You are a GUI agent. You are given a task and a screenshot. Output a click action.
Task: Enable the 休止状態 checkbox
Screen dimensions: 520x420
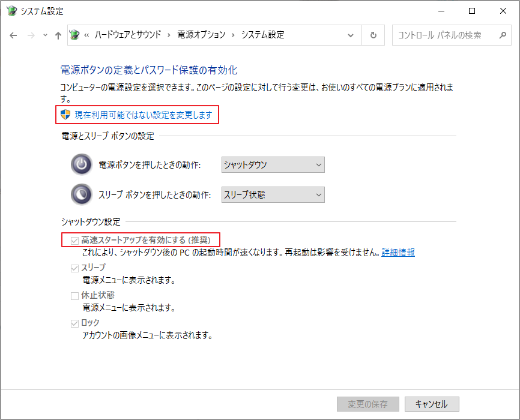click(74, 295)
